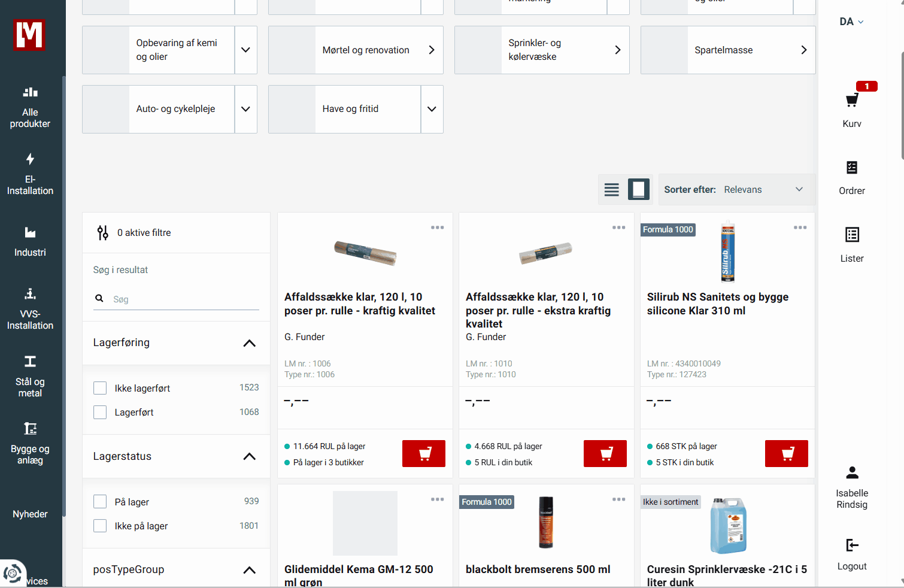Expand Auto- og cykelpleje category arrow
Image resolution: width=904 pixels, height=588 pixels.
[245, 110]
